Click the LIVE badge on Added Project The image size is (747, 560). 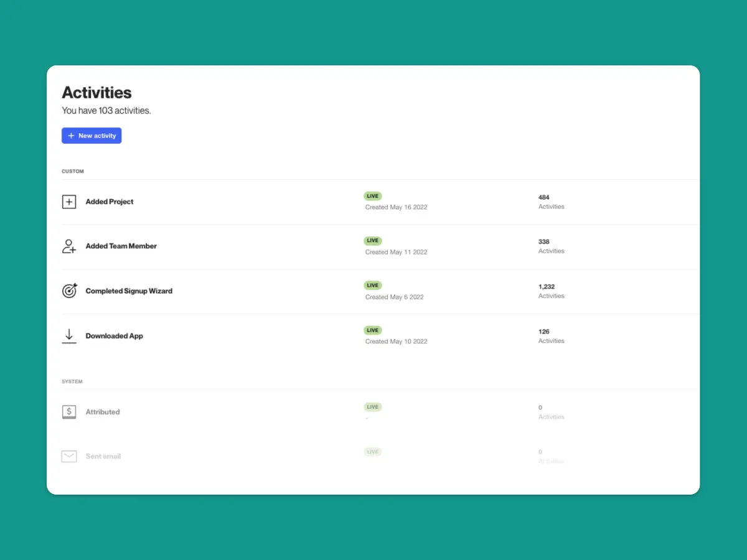click(373, 196)
